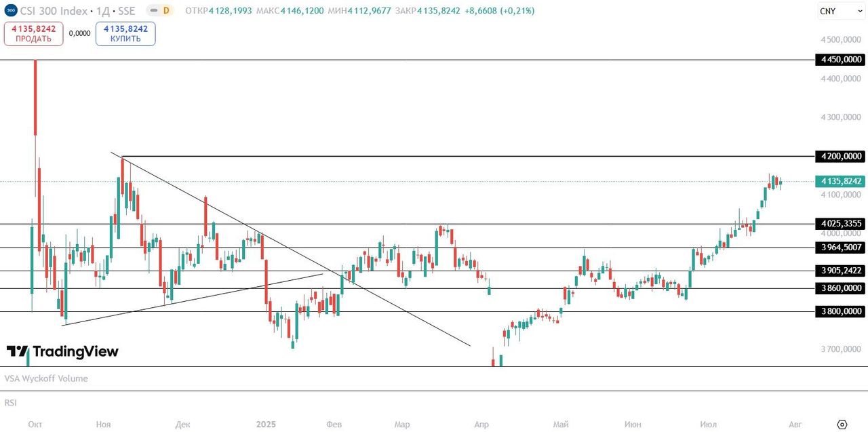Select the VSA Wyckoff Volume indicator label
Viewport: 868px width, 432px height.
pos(46,378)
